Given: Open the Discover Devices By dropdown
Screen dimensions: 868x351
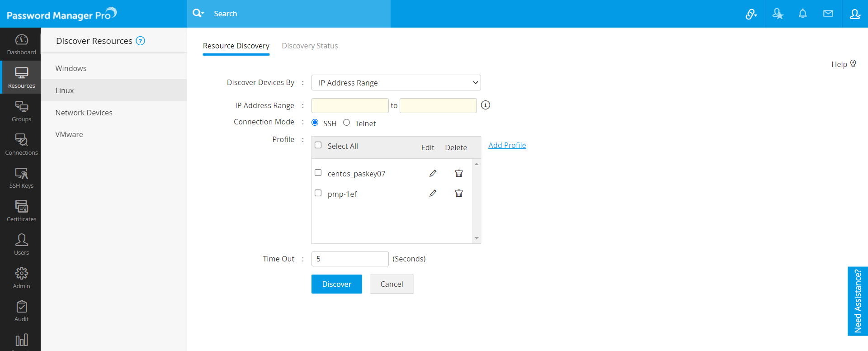Looking at the screenshot, I should pos(396,83).
